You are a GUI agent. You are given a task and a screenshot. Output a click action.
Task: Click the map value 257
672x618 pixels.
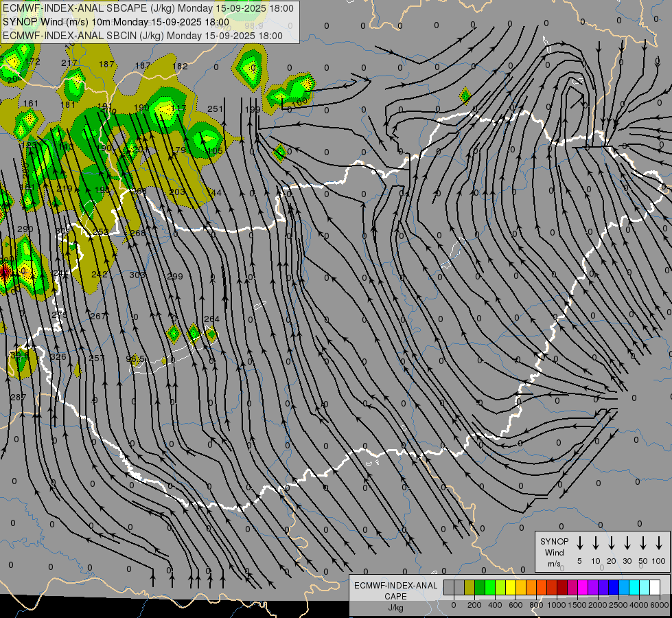[96, 358]
